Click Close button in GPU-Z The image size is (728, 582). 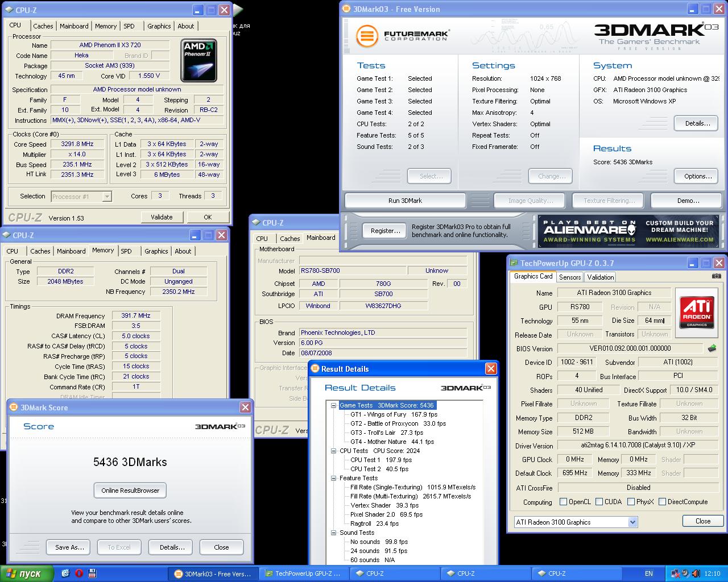point(703,521)
